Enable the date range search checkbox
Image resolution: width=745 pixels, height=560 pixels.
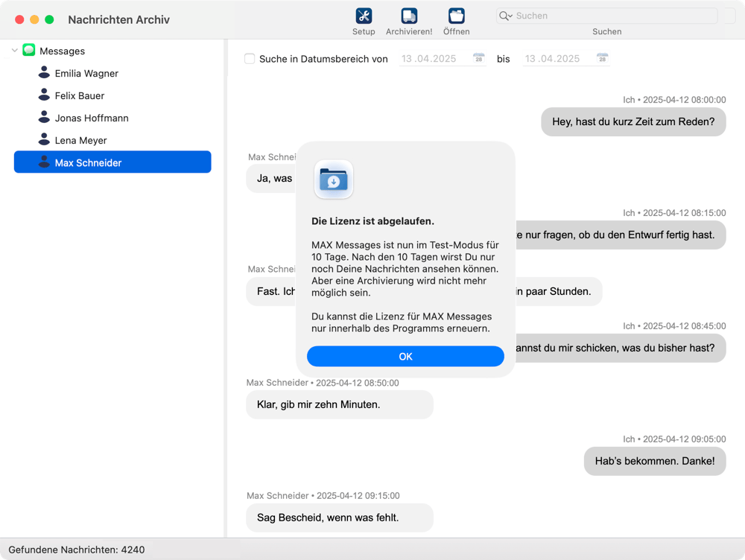click(250, 59)
